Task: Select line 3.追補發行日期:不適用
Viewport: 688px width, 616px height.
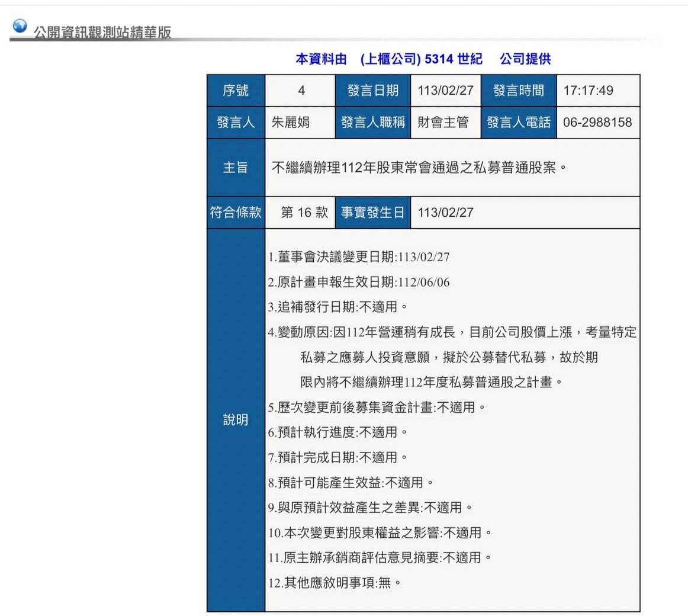Action: click(x=338, y=307)
